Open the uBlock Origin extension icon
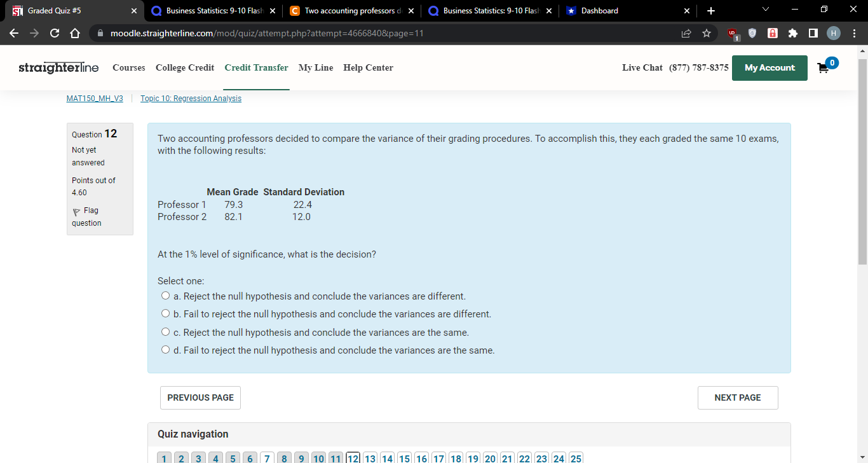Image resolution: width=868 pixels, height=463 pixels. 733,34
